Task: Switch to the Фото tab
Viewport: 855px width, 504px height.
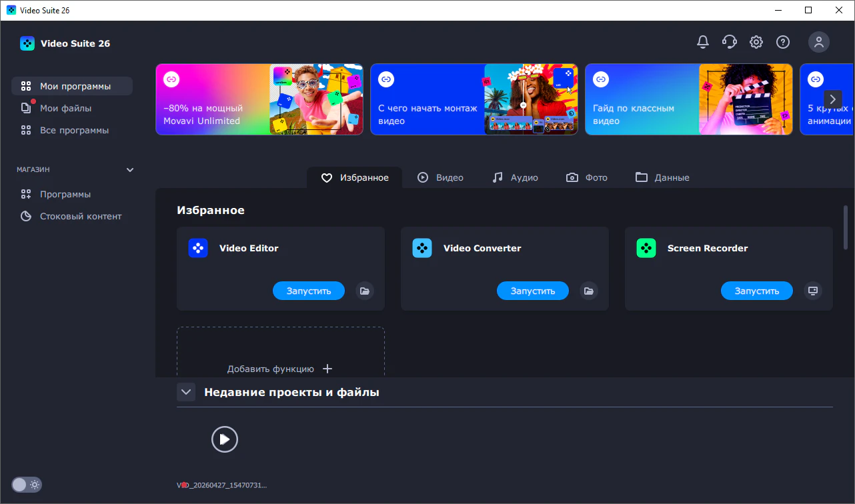Action: click(x=587, y=177)
